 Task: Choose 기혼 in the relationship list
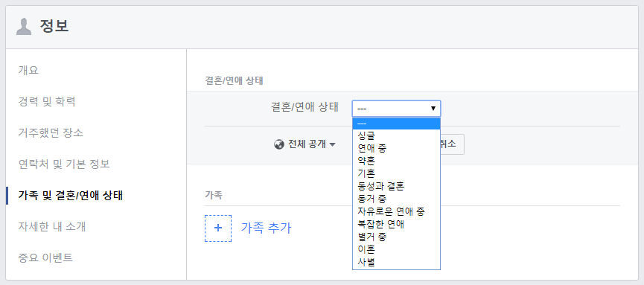[396, 173]
